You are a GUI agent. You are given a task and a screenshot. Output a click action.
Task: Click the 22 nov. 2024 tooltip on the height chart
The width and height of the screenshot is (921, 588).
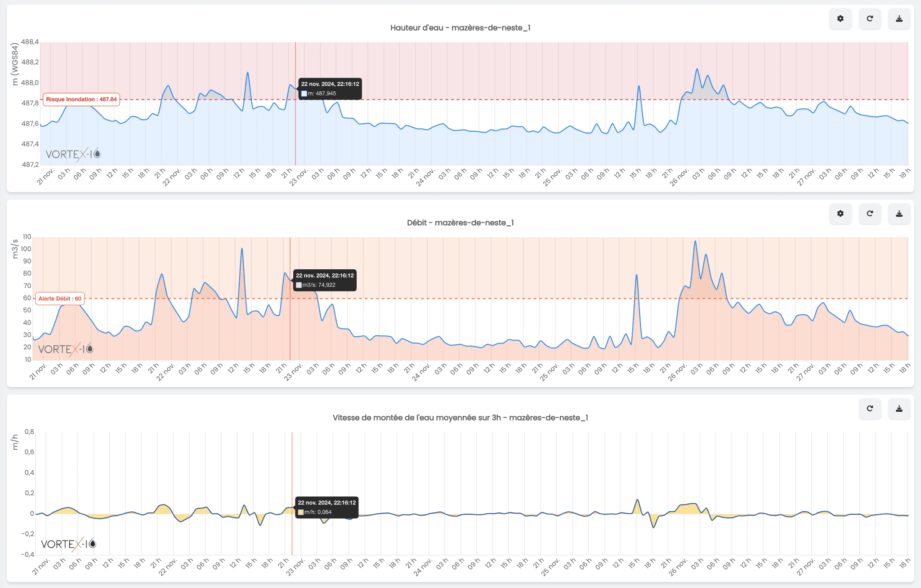point(331,84)
